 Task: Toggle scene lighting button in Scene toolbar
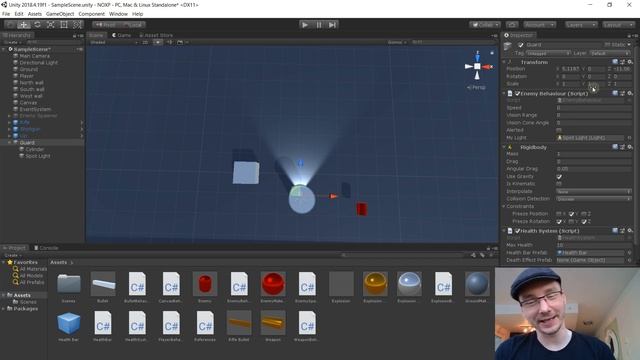(158, 42)
